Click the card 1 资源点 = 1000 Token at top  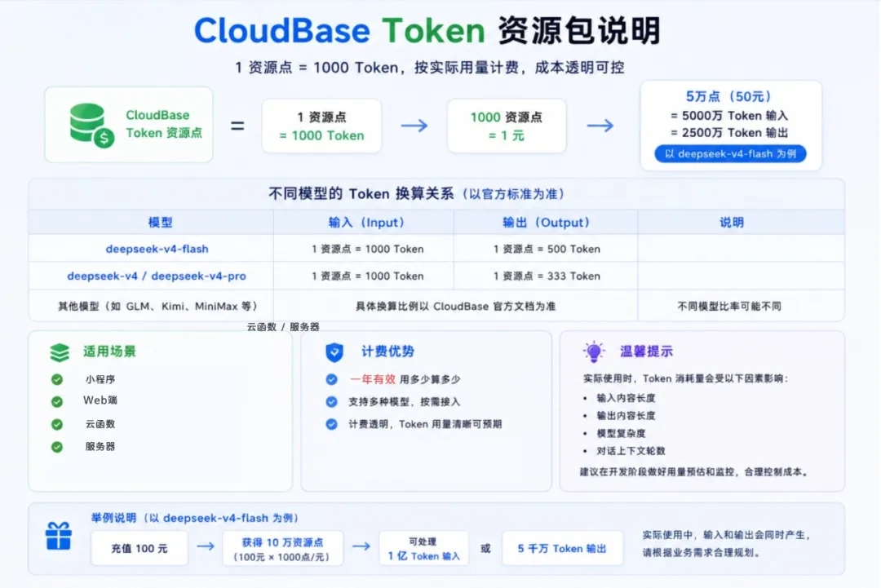pos(322,126)
